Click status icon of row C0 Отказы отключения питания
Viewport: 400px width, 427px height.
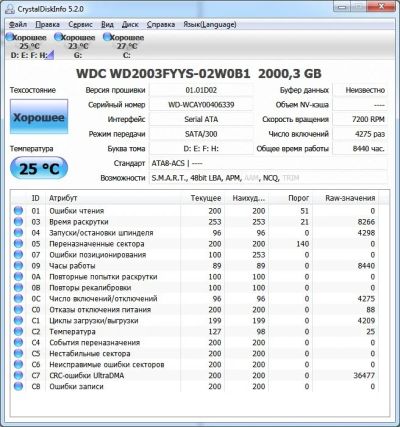pyautogui.click(x=18, y=310)
